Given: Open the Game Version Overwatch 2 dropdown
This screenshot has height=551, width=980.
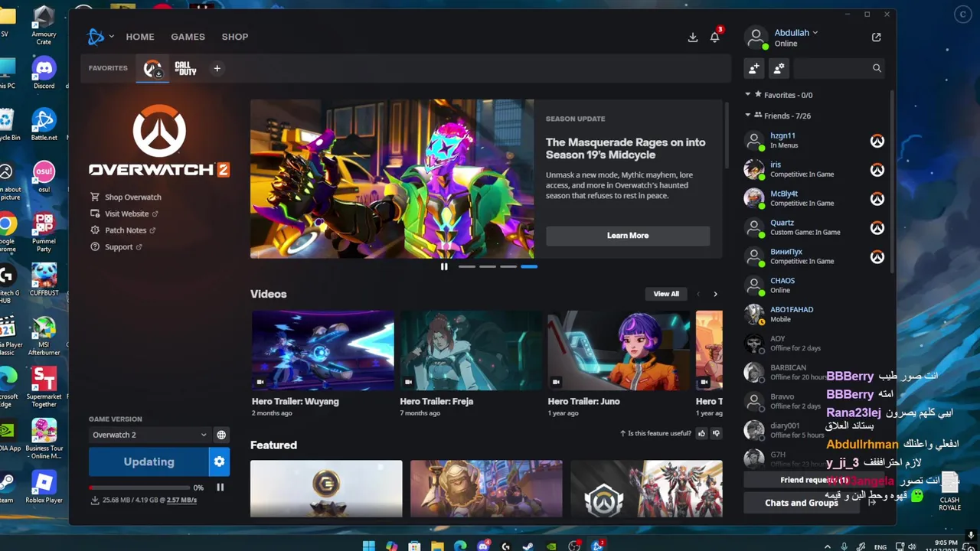Looking at the screenshot, I should coord(149,435).
